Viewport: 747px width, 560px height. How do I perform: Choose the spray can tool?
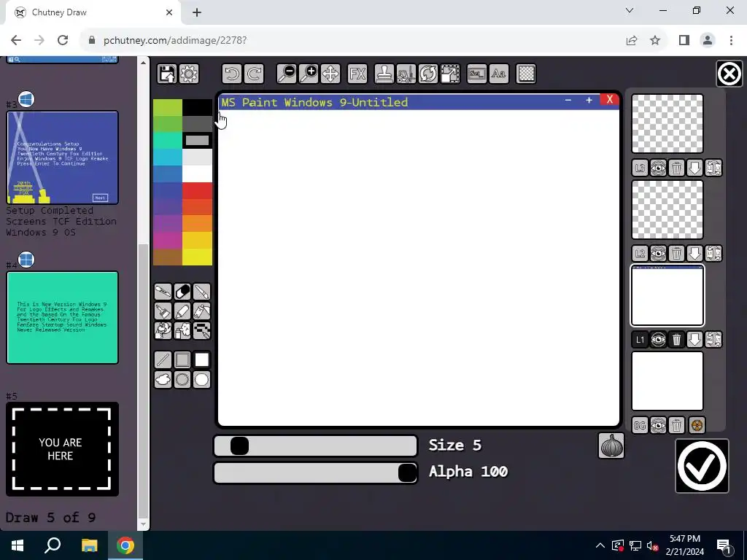click(182, 330)
